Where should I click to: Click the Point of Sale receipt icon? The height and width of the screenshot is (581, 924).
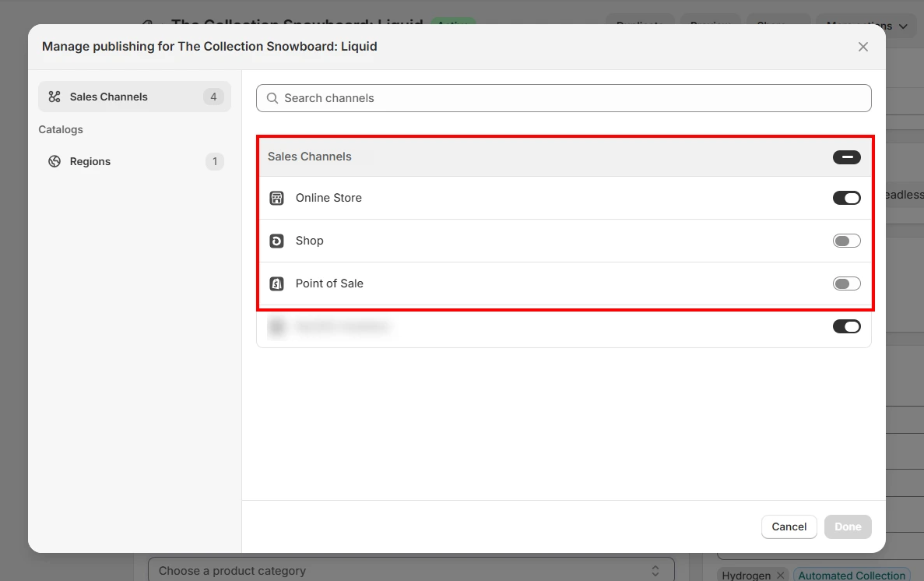(276, 283)
